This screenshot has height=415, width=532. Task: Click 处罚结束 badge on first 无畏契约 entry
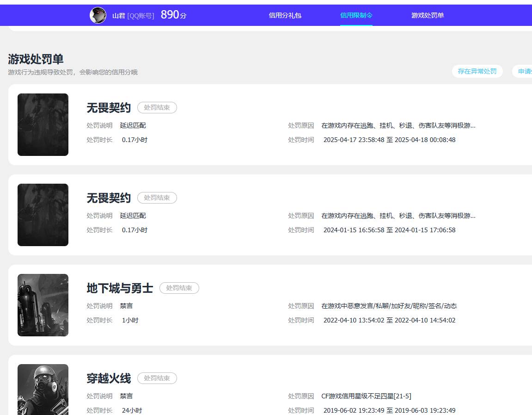pos(157,107)
